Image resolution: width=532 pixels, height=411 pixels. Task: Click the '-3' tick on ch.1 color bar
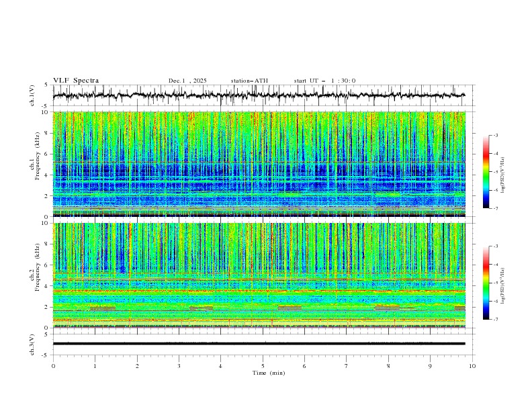tap(495, 135)
